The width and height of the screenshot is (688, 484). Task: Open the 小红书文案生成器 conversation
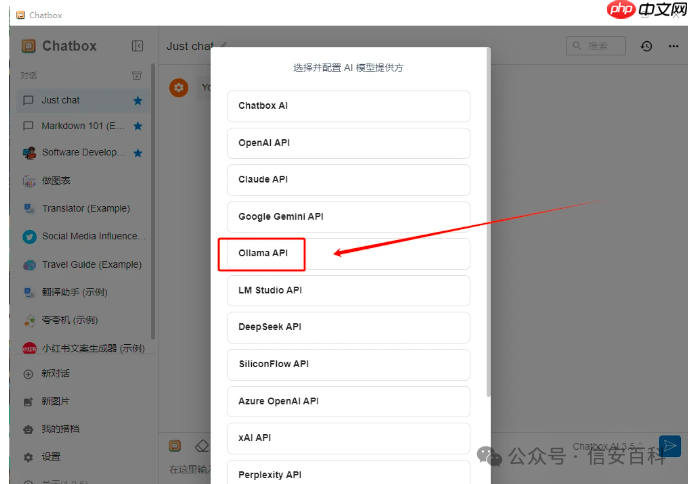pyautogui.click(x=83, y=348)
